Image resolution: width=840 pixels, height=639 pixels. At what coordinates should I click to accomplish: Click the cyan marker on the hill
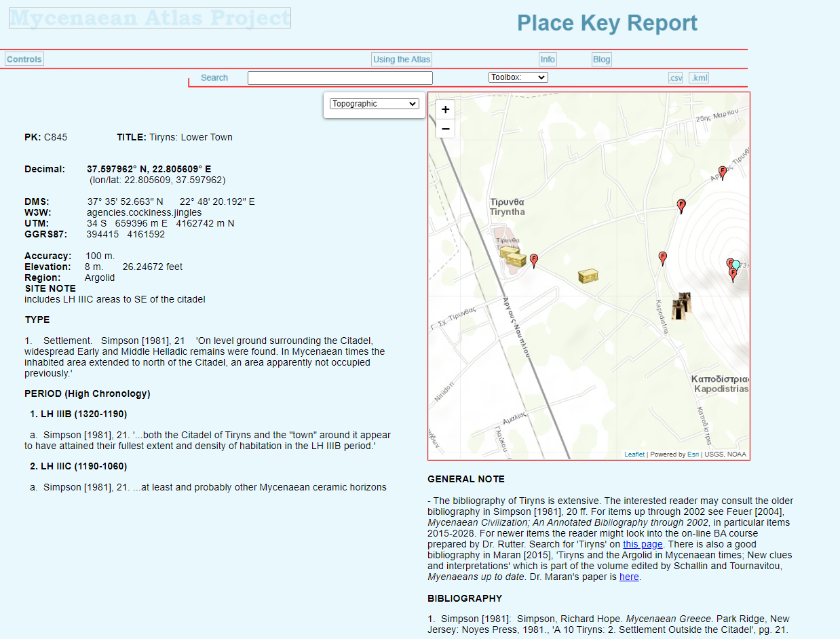pos(736,265)
